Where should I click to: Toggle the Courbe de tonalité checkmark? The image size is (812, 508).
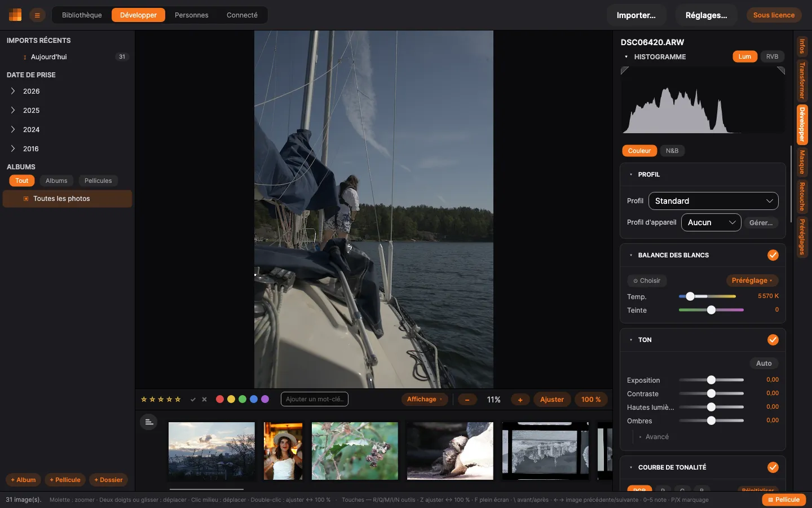click(x=773, y=467)
